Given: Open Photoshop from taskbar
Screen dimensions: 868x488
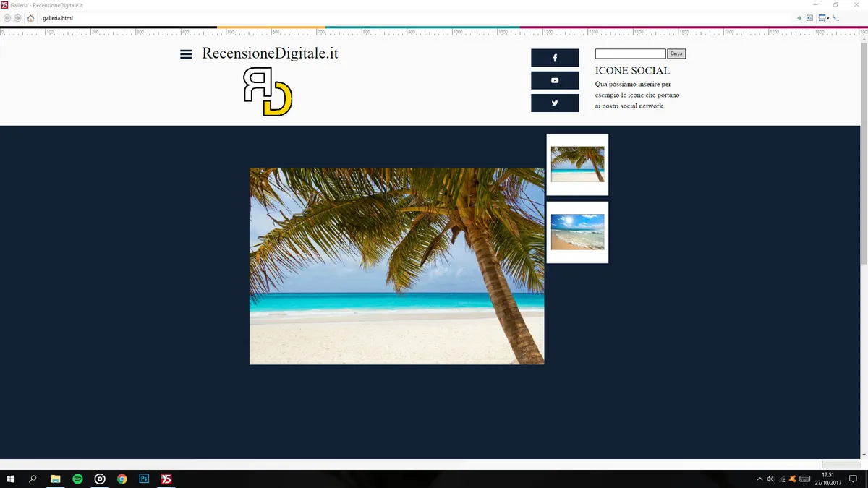Looking at the screenshot, I should tap(144, 479).
